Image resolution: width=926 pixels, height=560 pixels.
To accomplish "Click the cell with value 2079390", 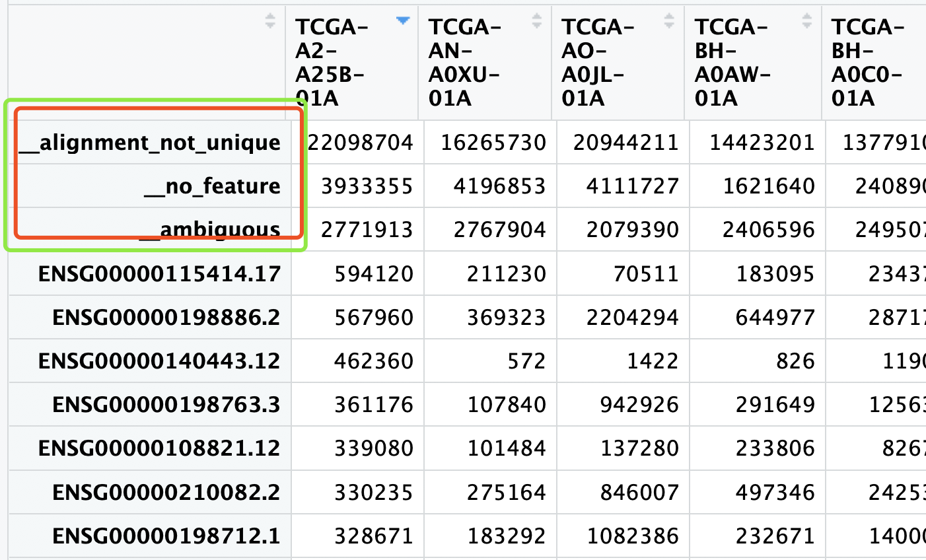I will point(623,230).
